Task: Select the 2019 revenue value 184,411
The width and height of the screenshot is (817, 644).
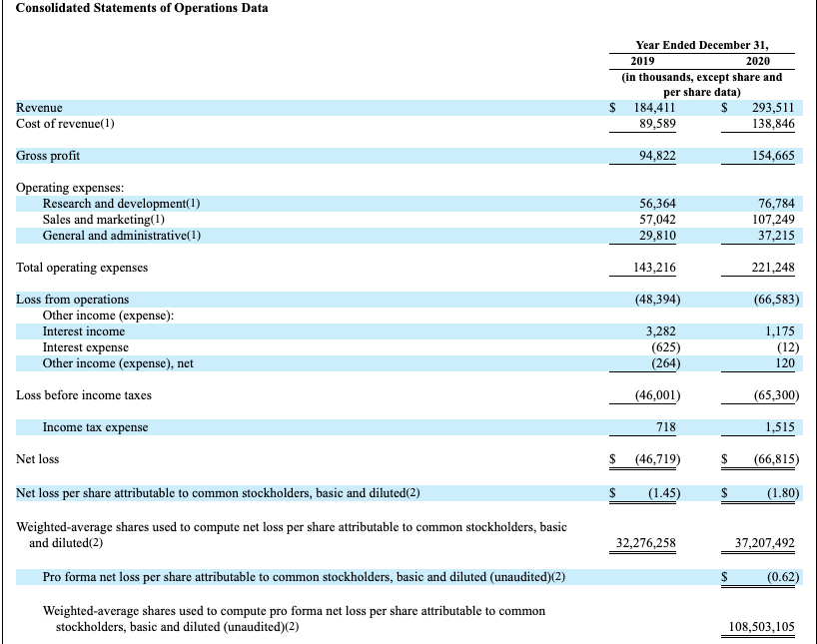Action: click(x=654, y=108)
